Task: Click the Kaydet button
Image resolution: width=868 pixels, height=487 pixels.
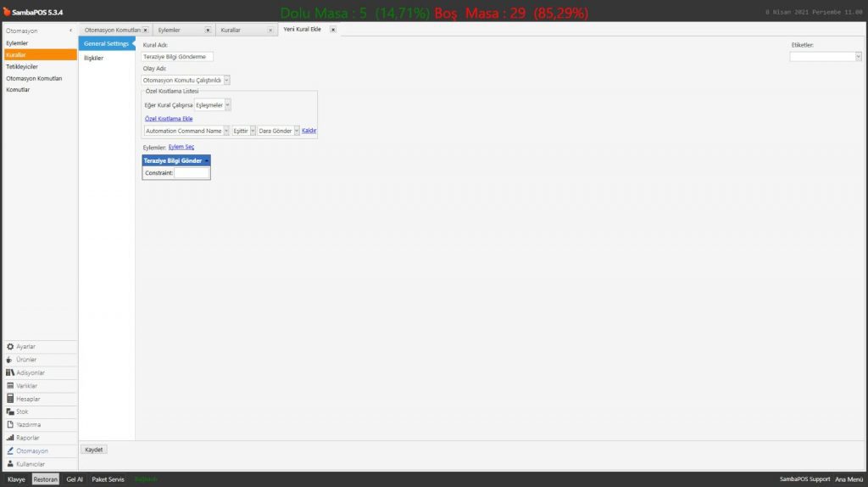Action: tap(93, 450)
